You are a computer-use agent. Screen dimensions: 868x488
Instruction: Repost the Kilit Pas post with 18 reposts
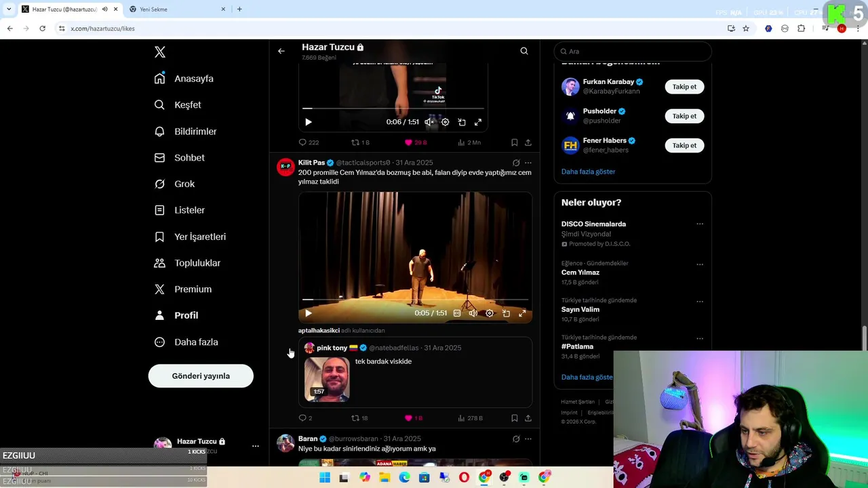point(359,418)
